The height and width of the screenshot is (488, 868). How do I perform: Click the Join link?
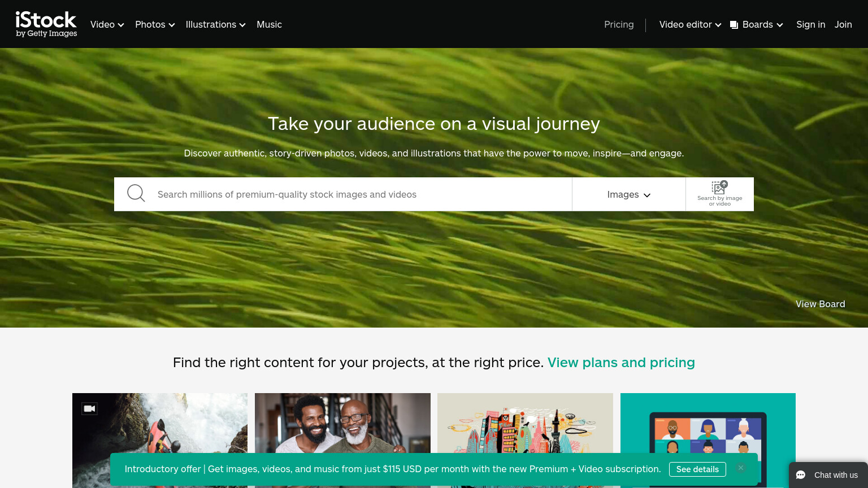point(843,24)
